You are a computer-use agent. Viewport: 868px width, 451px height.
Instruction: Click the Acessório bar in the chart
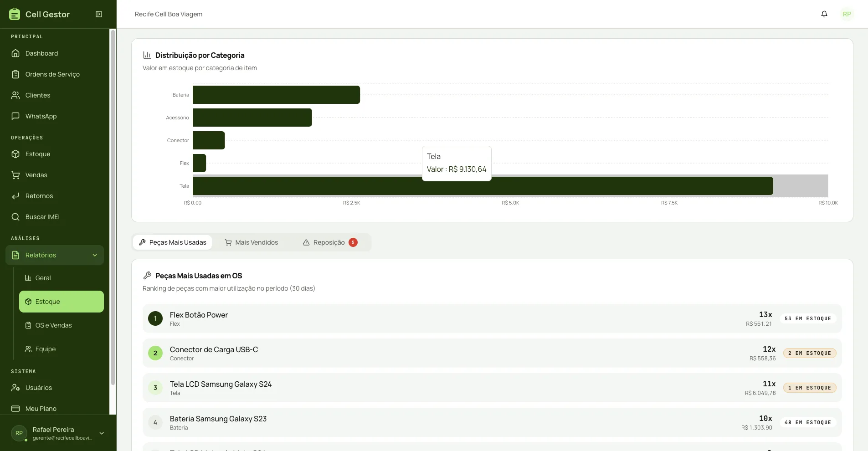coord(252,118)
